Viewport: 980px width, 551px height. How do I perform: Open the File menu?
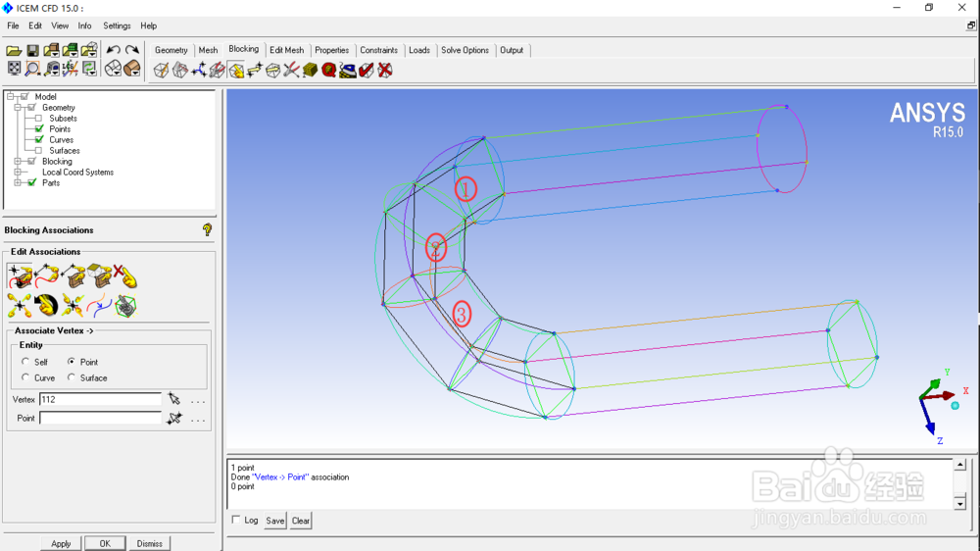[x=13, y=25]
